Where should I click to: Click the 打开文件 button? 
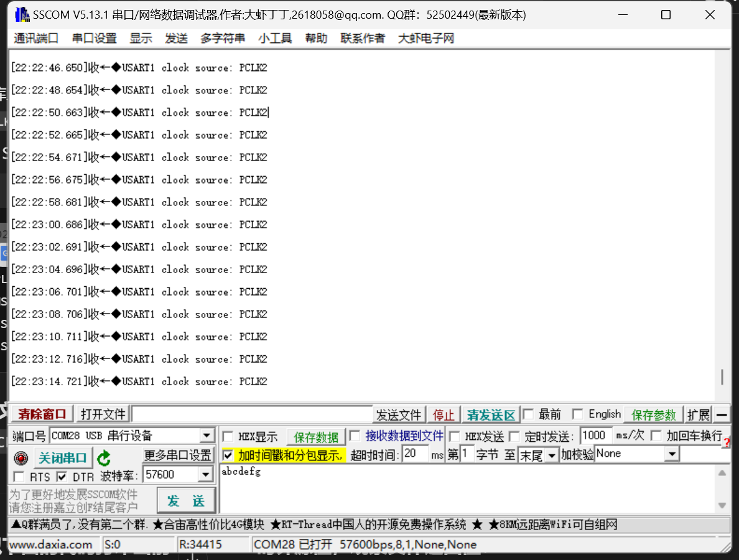pyautogui.click(x=103, y=414)
